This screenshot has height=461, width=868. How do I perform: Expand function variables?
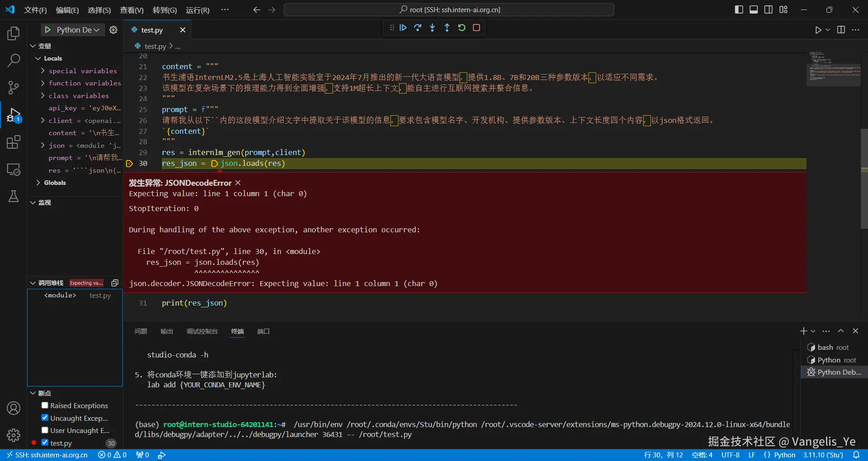(x=43, y=83)
